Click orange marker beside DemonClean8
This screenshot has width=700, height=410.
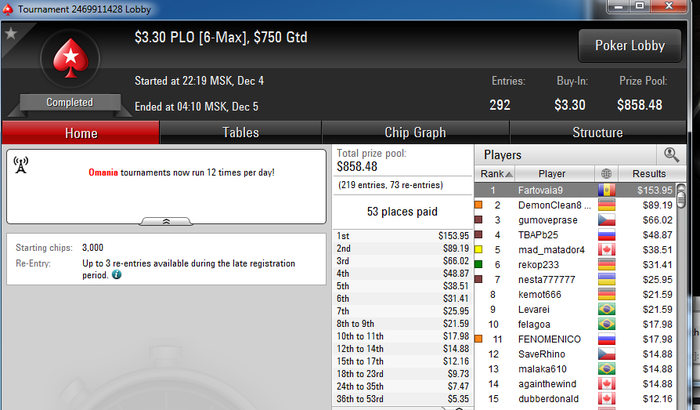(x=478, y=205)
